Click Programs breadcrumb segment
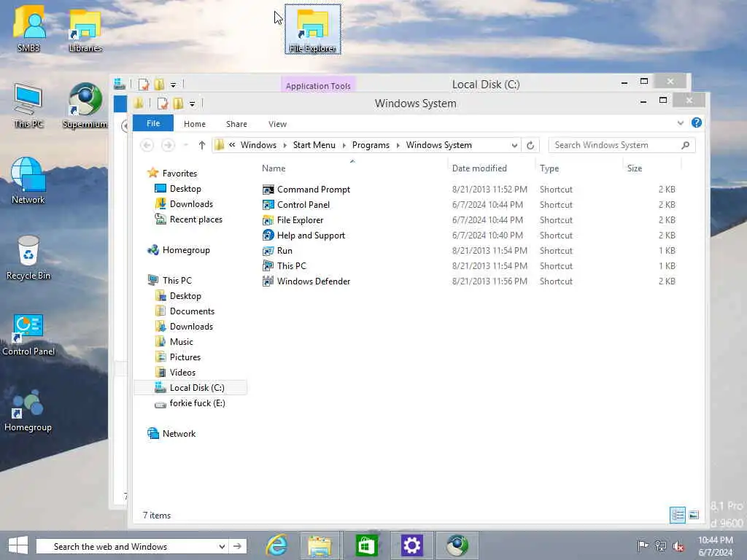 pyautogui.click(x=371, y=145)
